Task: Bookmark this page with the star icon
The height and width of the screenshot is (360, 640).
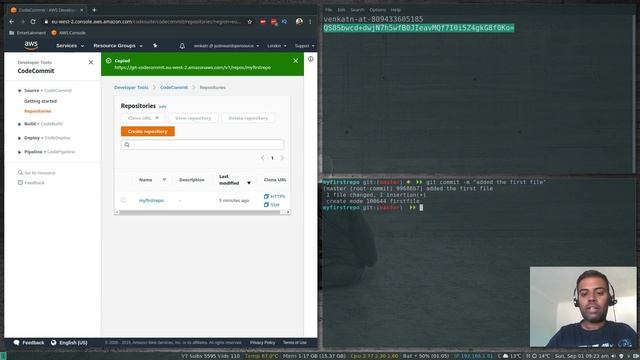Action: pyautogui.click(x=250, y=22)
